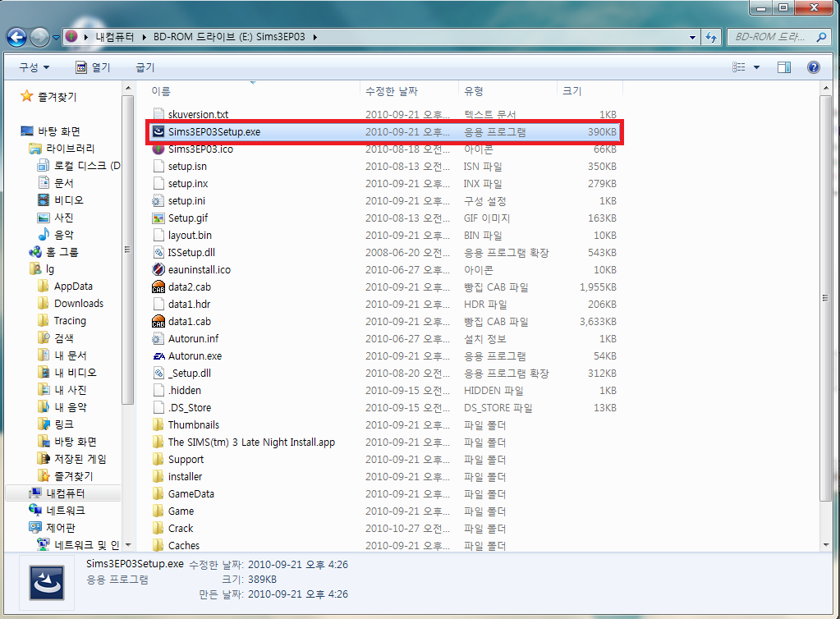This screenshot has width=840, height=619.
Task: Click the refresh button next to address bar
Action: (x=711, y=37)
